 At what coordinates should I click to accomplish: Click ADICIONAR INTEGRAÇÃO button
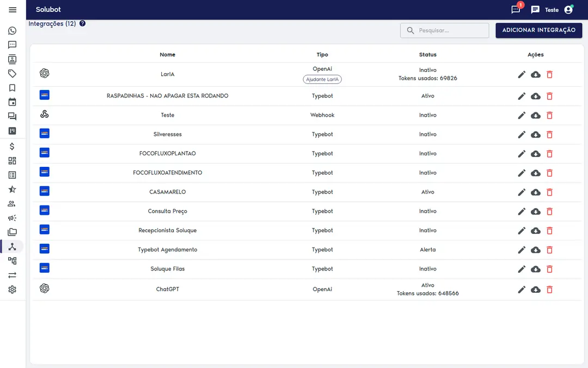click(x=539, y=30)
